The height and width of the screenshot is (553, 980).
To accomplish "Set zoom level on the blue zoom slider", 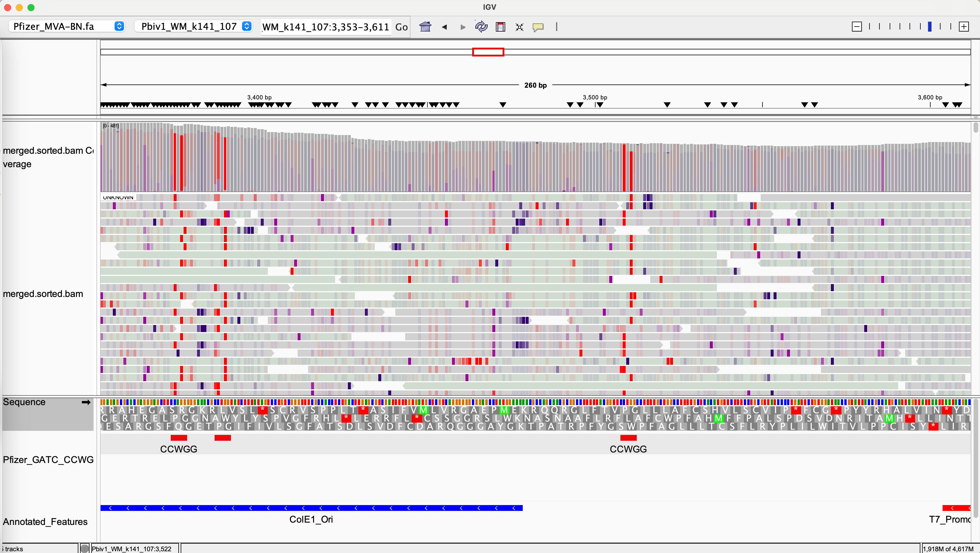I will [929, 27].
